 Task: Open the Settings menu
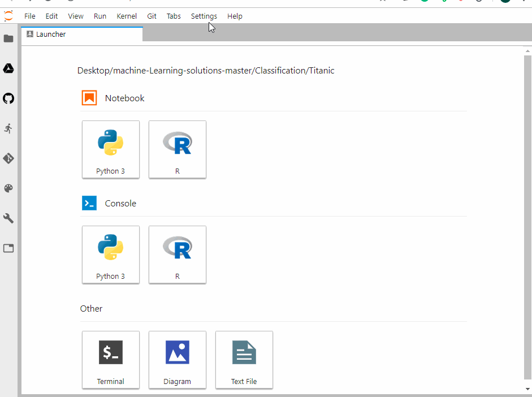coord(204,16)
